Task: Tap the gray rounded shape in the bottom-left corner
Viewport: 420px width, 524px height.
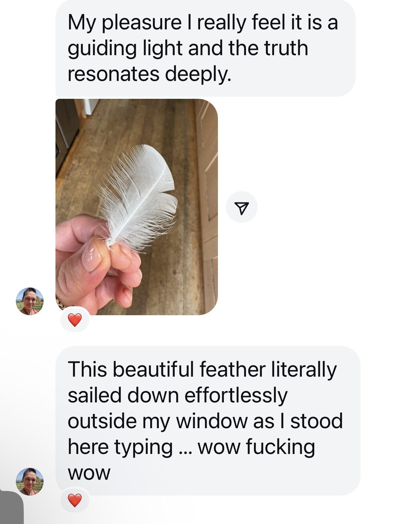Action: click(12, 507)
